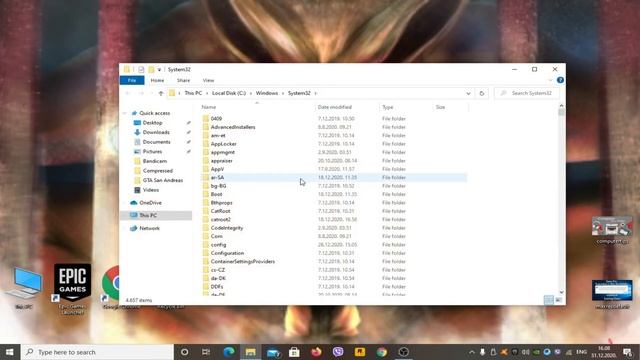Open Microsoft Store from taskbar
The width and height of the screenshot is (640, 360).
pyautogui.click(x=294, y=352)
